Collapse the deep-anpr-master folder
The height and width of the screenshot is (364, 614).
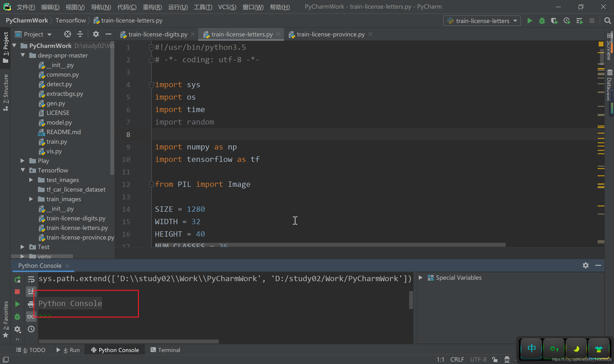pyautogui.click(x=23, y=55)
